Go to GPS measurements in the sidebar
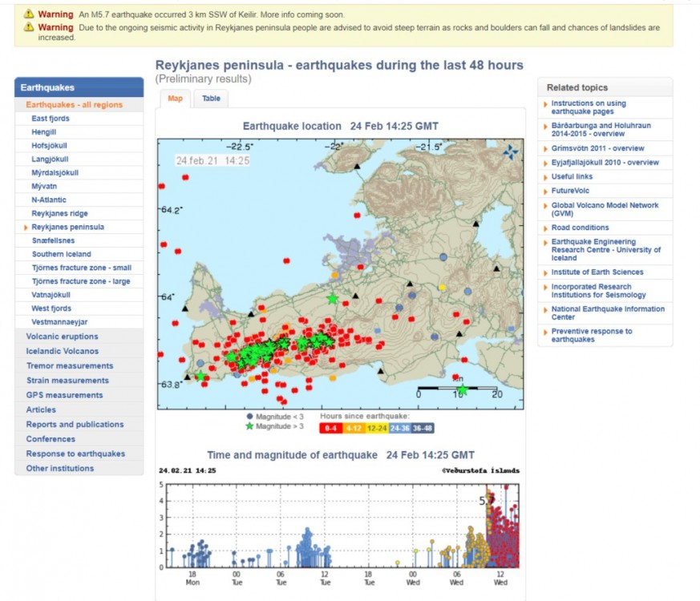 pyautogui.click(x=64, y=395)
